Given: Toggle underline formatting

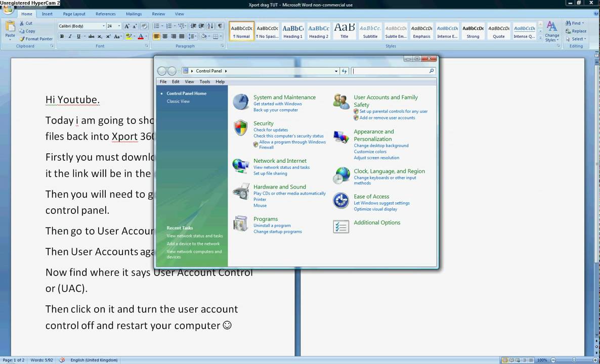Looking at the screenshot, I should (x=78, y=36).
